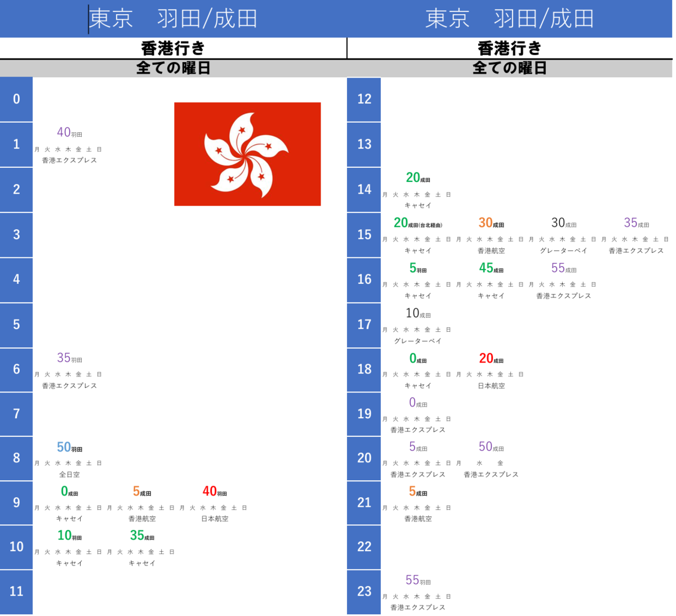Click the purple 55成田 time in hour 16

point(564,268)
